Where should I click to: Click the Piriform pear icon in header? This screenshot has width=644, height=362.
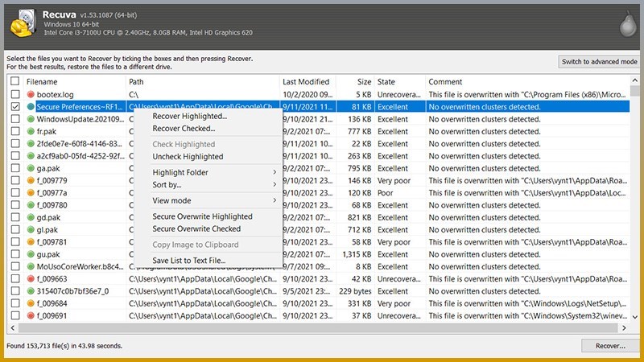tap(621, 23)
